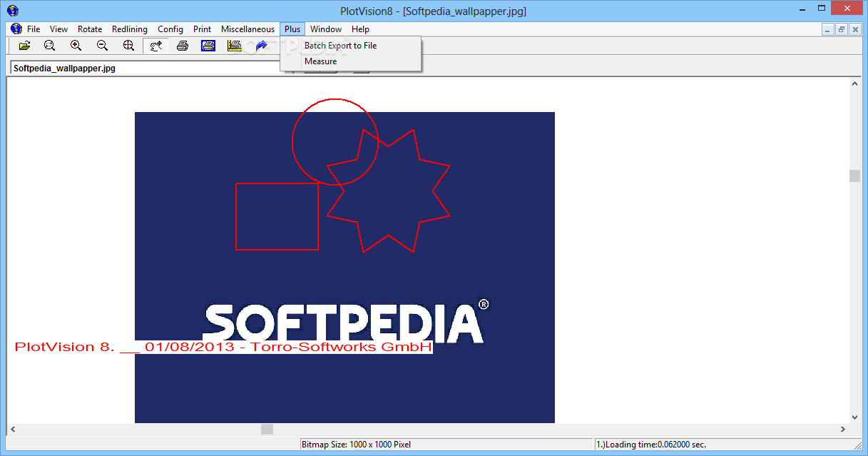Click the zoom window magnifier icon
This screenshot has width=868, height=456.
click(50, 46)
